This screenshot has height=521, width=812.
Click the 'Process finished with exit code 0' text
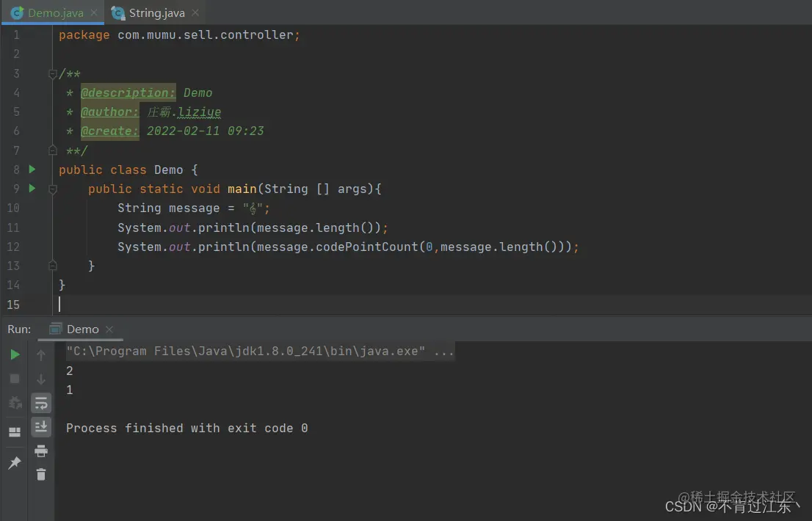coord(186,428)
